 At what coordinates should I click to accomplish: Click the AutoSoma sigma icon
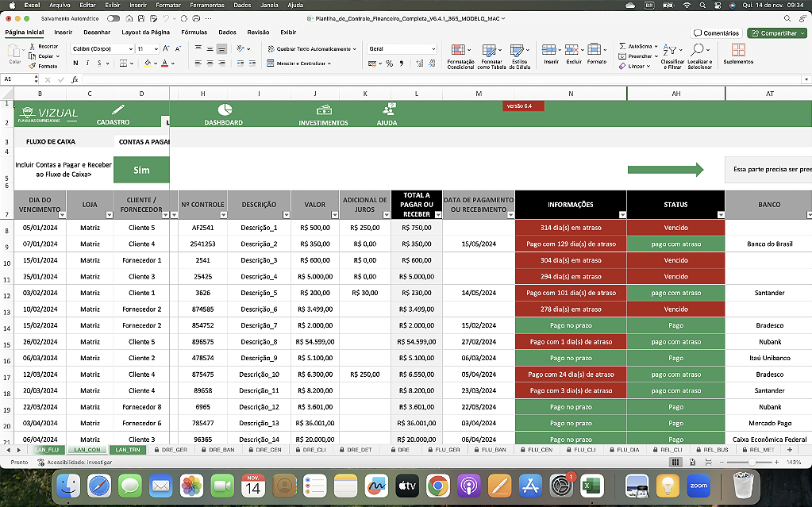point(622,46)
